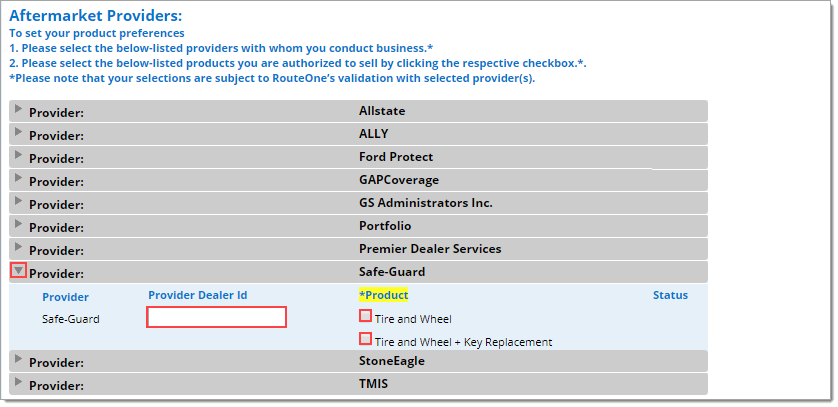Image resolution: width=838 pixels, height=407 pixels.
Task: Expand the Allstate provider row arrow
Action: 19,109
